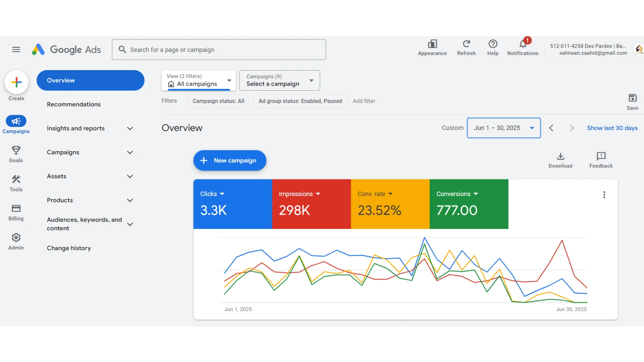644x362 pixels.
Task: Open the View All campaigns dropdown
Action: pos(199,80)
